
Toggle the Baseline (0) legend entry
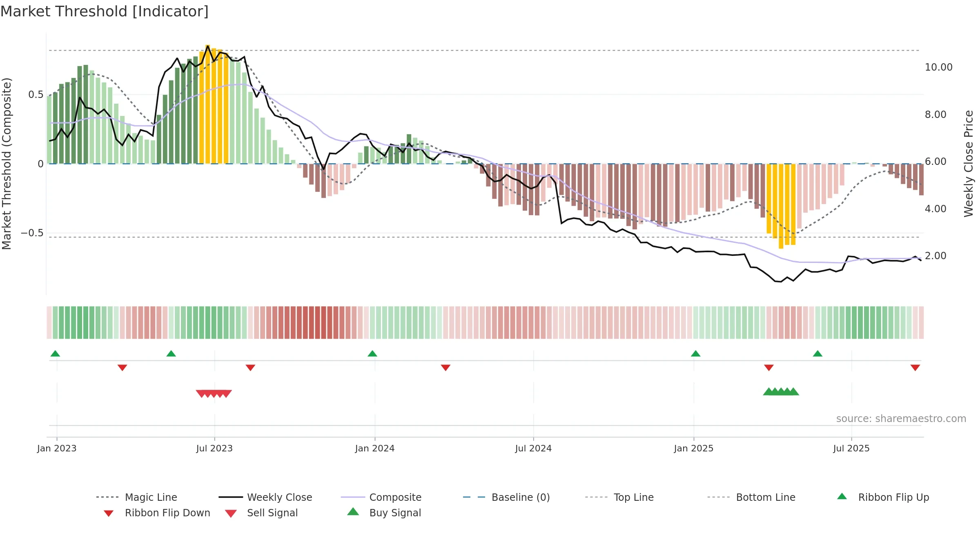pyautogui.click(x=506, y=497)
